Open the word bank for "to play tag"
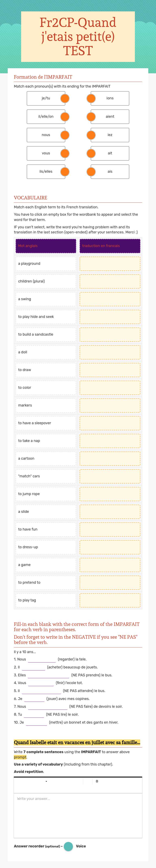 point(110,600)
